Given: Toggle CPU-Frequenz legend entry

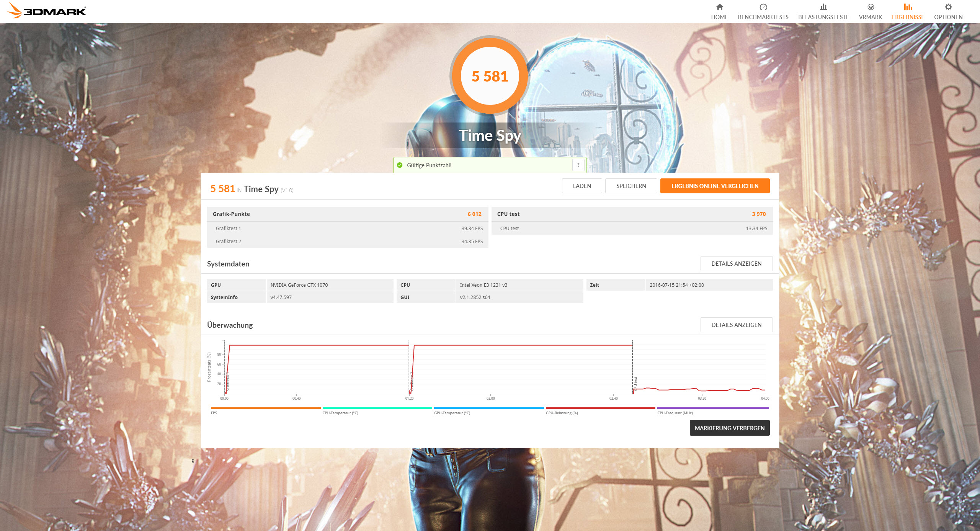Looking at the screenshot, I should click(713, 408).
